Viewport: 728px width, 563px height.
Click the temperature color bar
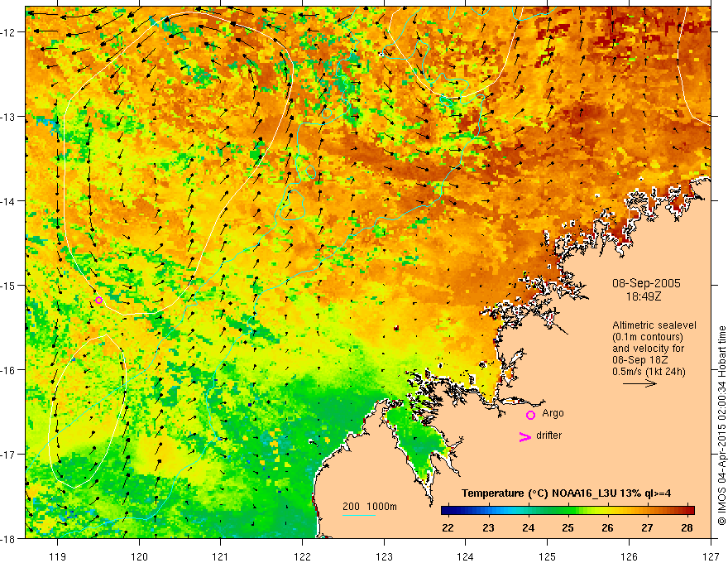tap(568, 510)
